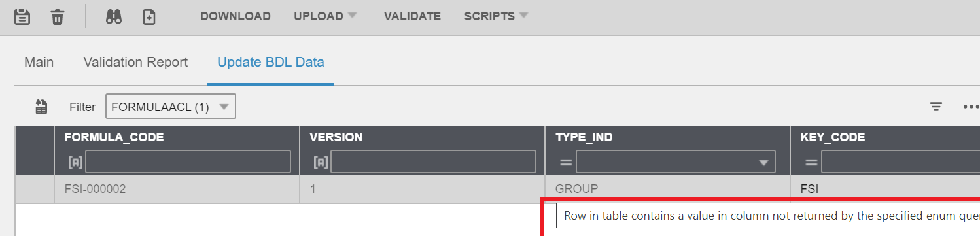Click the VALIDATE button
Viewport: 980px width, 236px height.
(412, 16)
